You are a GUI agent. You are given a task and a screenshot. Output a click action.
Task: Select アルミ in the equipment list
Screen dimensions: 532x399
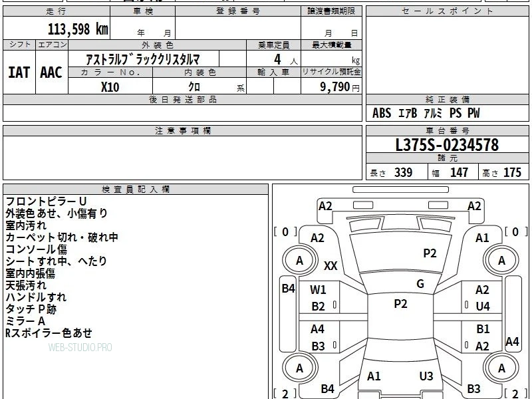tap(434, 113)
